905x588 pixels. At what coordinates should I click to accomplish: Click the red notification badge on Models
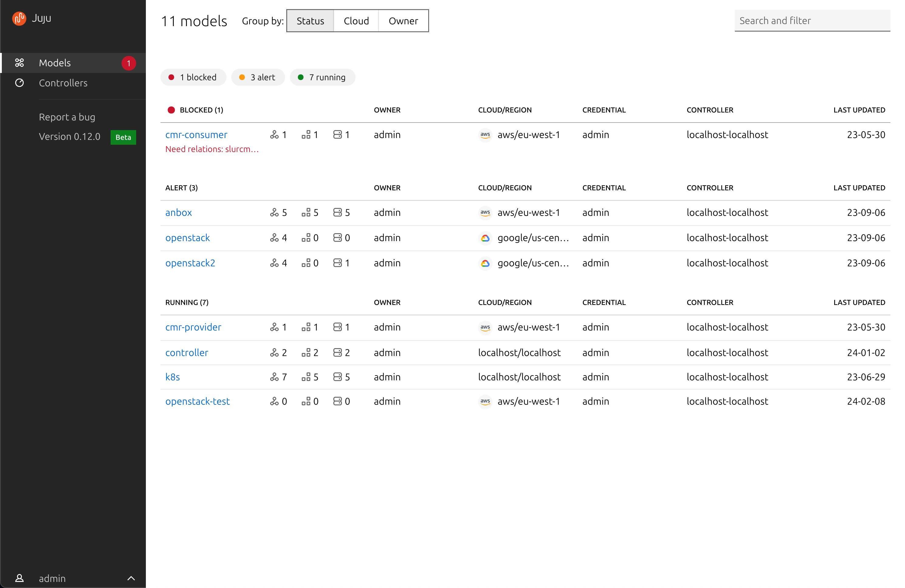point(129,63)
